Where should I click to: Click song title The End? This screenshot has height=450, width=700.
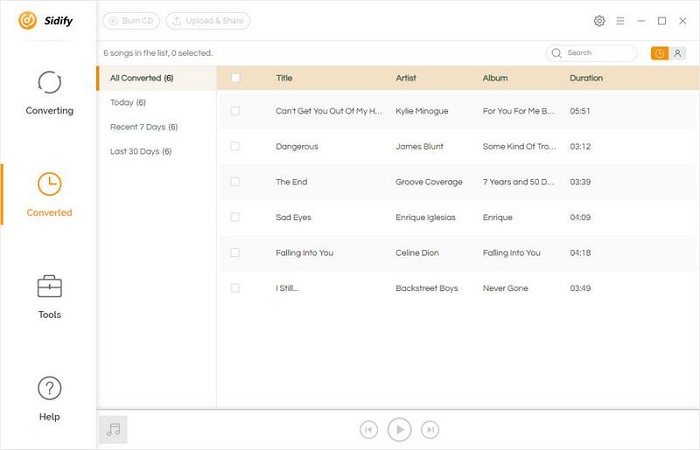pyautogui.click(x=291, y=182)
